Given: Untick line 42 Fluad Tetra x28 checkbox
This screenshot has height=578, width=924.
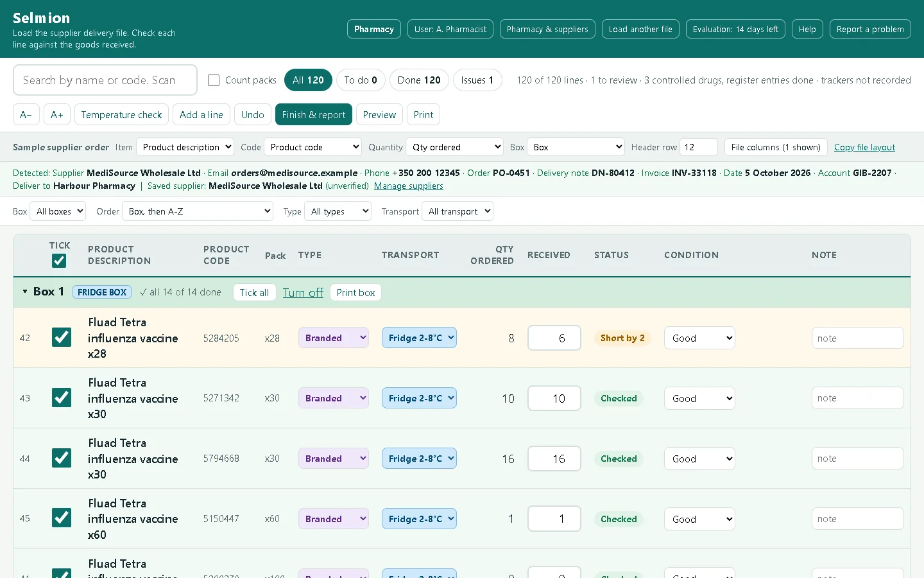Looking at the screenshot, I should 62,337.
